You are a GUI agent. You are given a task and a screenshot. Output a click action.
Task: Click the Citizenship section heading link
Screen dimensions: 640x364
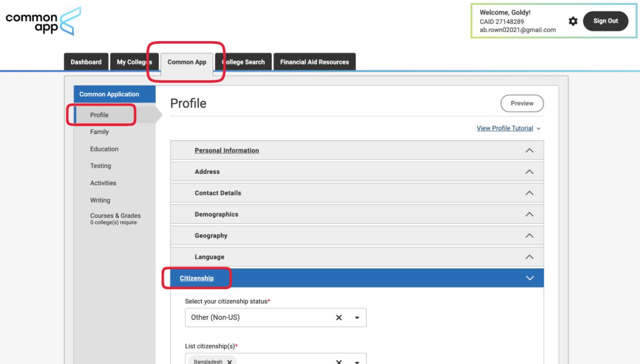(197, 278)
